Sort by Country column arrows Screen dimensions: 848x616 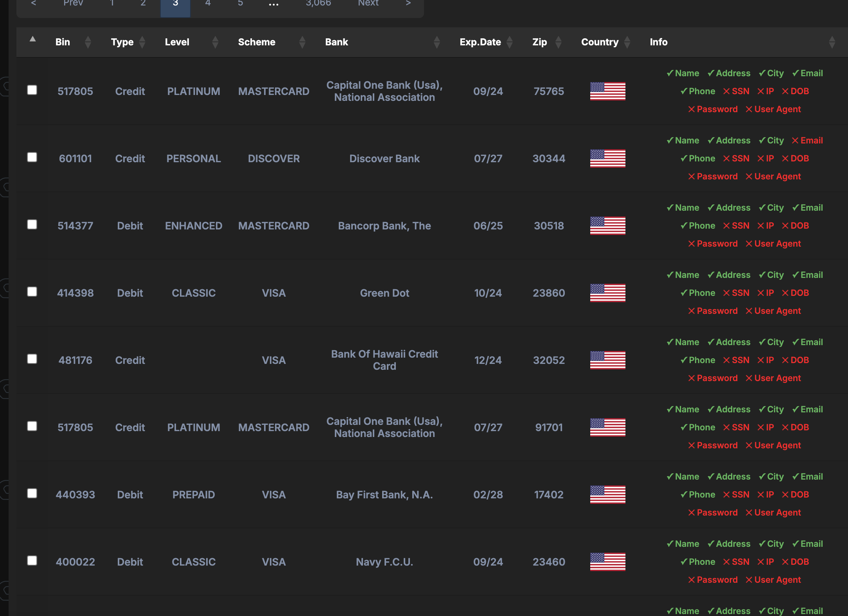tap(627, 42)
